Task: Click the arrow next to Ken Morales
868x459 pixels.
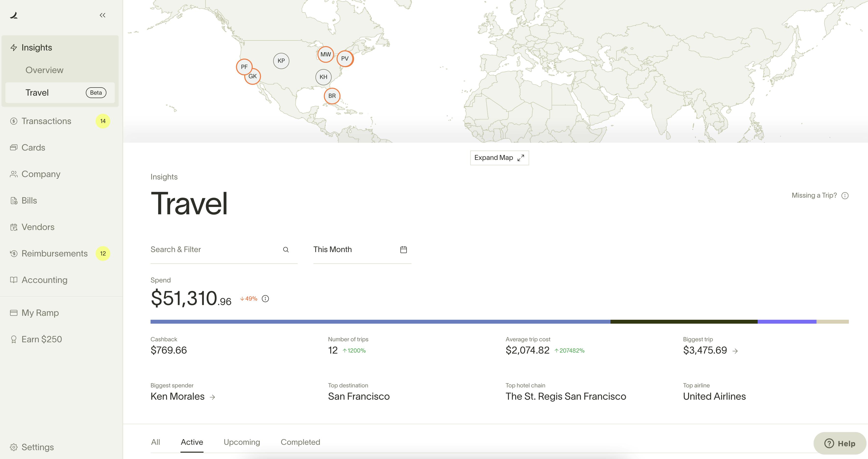Action: [x=212, y=397]
